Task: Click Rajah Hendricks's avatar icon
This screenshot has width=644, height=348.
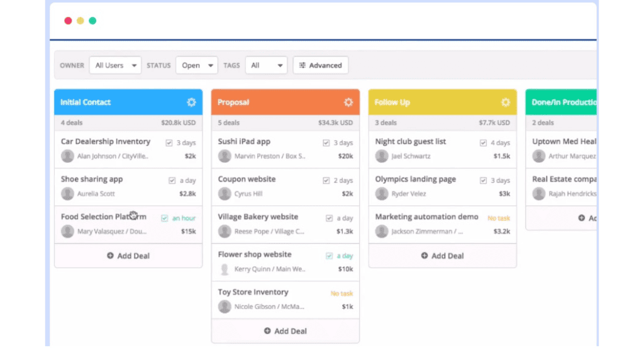Action: tap(539, 193)
